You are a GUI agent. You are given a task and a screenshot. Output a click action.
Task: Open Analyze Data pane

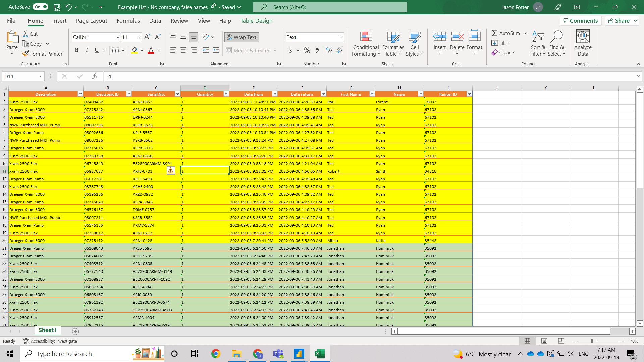(x=583, y=44)
